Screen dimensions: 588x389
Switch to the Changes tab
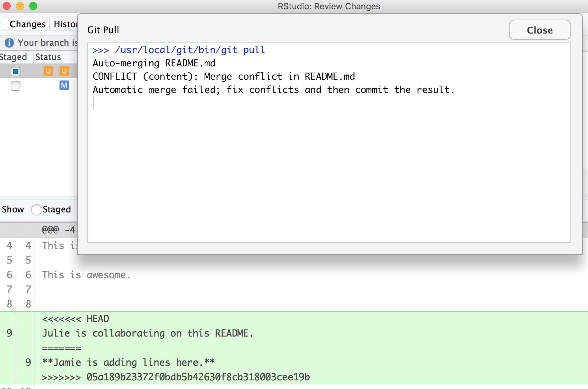click(x=28, y=24)
